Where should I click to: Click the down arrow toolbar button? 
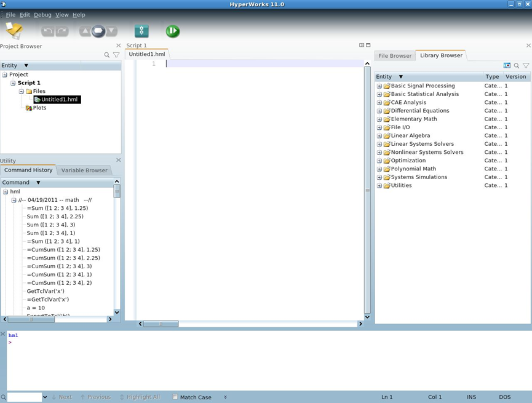pyautogui.click(x=111, y=31)
